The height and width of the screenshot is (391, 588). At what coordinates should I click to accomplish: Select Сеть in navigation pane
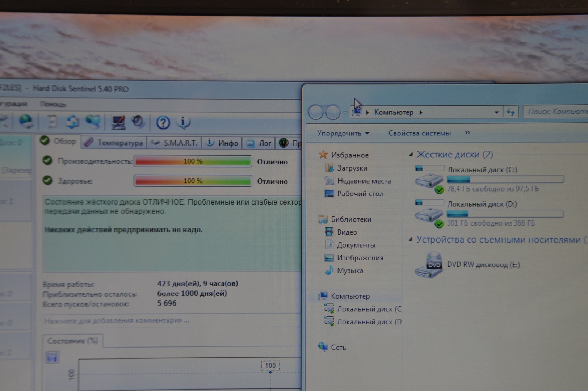pos(338,348)
